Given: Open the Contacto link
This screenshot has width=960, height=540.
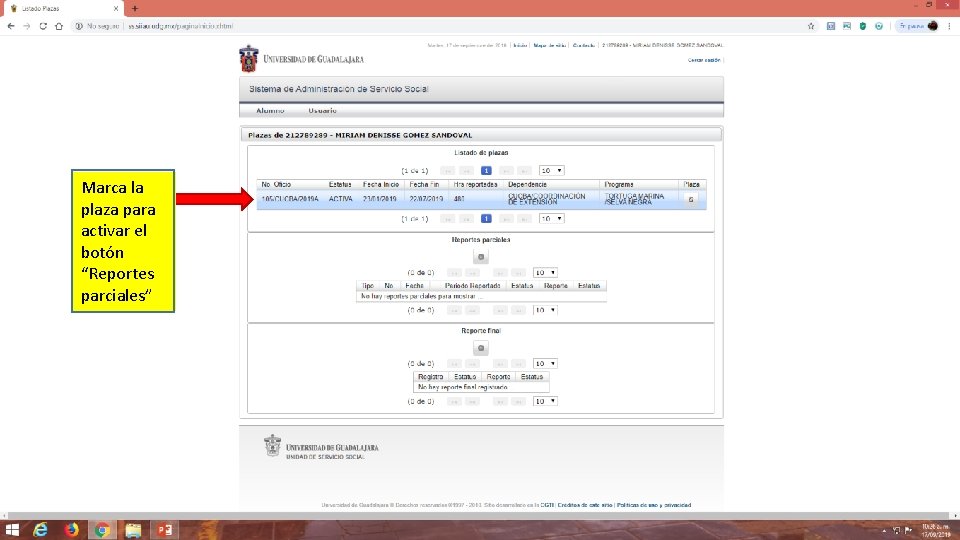Looking at the screenshot, I should (583, 45).
